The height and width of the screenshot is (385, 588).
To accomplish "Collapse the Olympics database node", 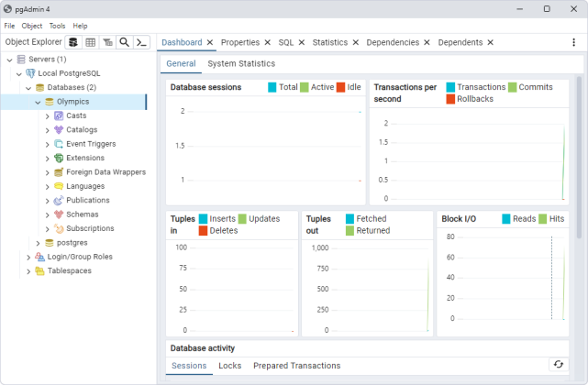I will click(x=38, y=102).
